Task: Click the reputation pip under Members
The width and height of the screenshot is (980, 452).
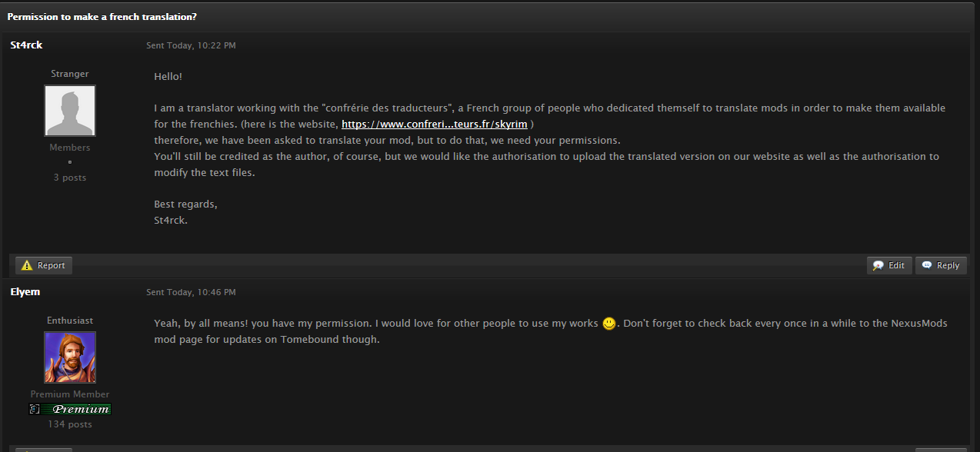Action: coord(70,162)
